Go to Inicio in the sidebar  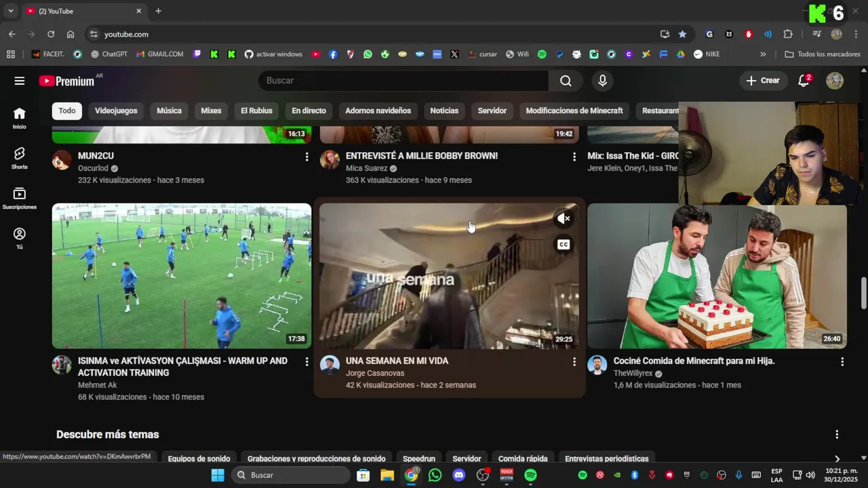click(x=19, y=118)
